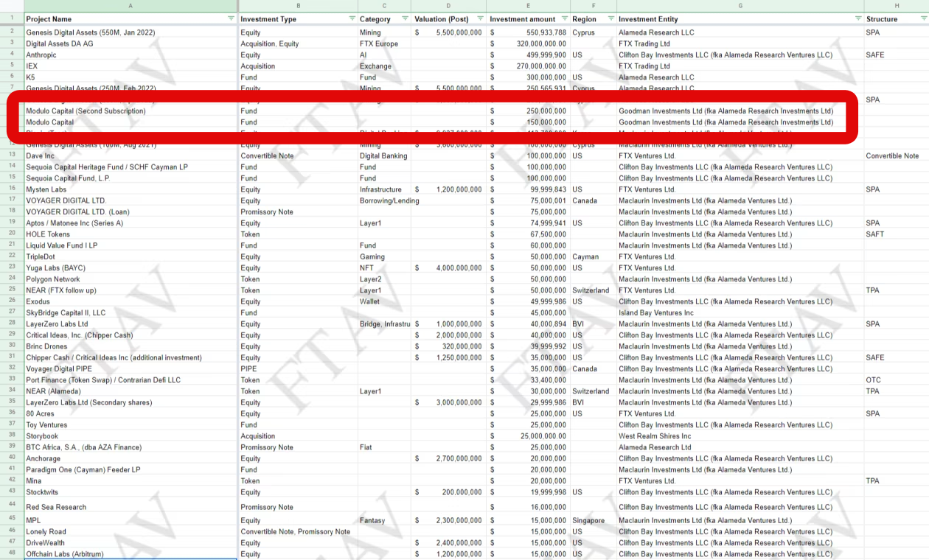The image size is (929, 560).
Task: Select row 2 by its row number
Action: tap(12, 32)
